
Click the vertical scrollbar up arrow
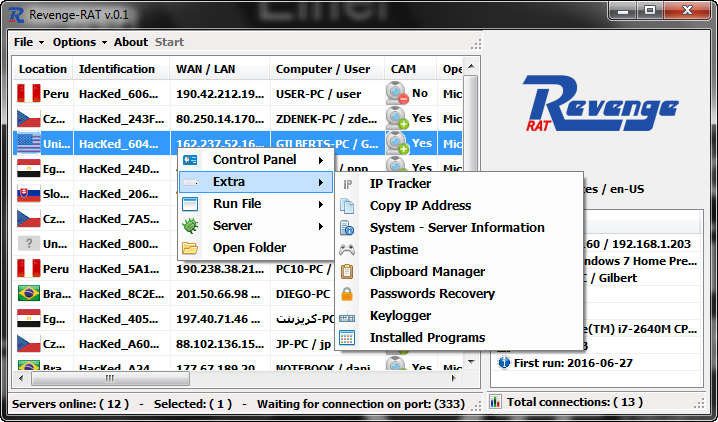point(471,66)
